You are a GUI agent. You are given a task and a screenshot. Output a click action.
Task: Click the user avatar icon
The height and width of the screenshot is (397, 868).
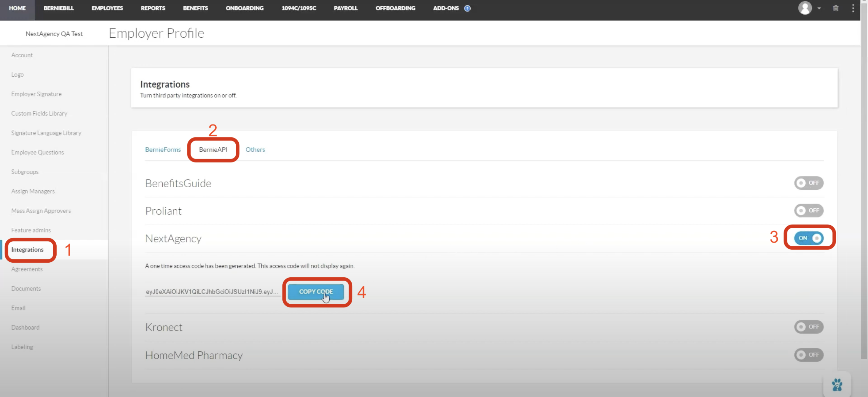805,8
